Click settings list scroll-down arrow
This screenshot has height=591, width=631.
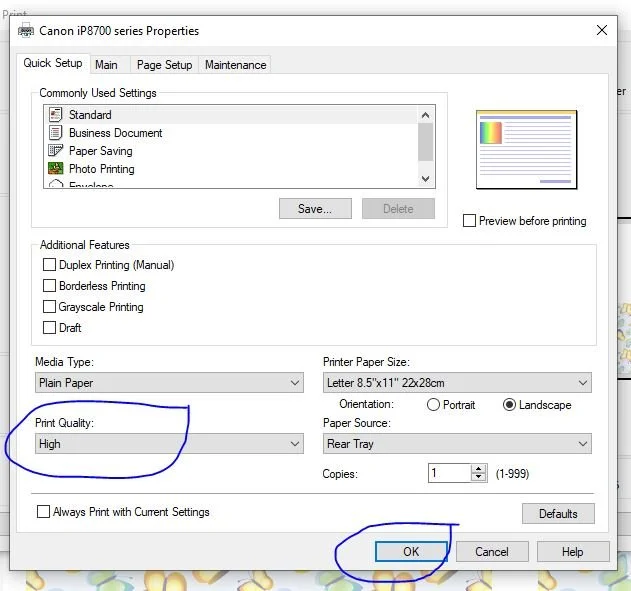[x=425, y=178]
